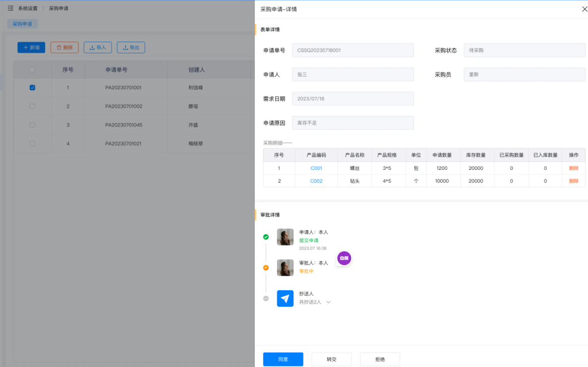Click application number PA20230701001
This screenshot has width=588, height=367.
123,88
